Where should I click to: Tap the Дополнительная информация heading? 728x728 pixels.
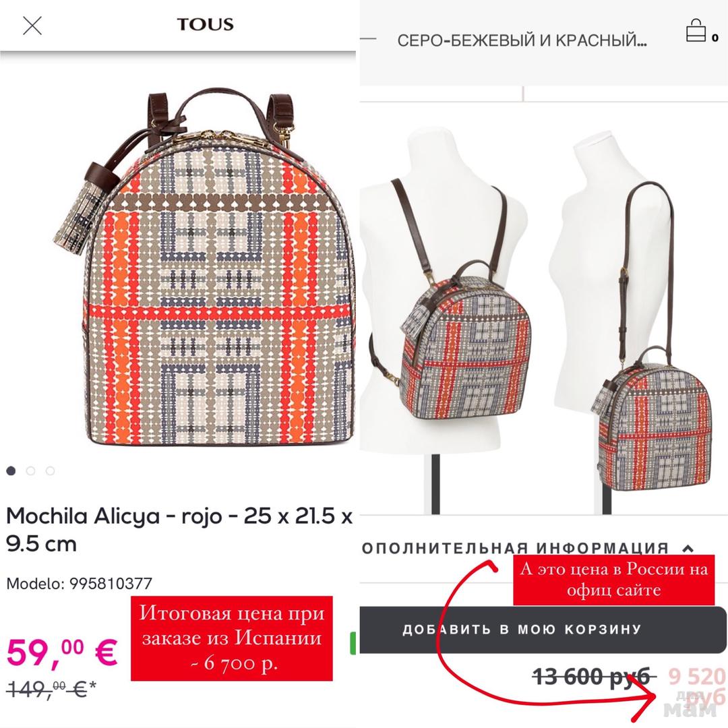(516, 548)
